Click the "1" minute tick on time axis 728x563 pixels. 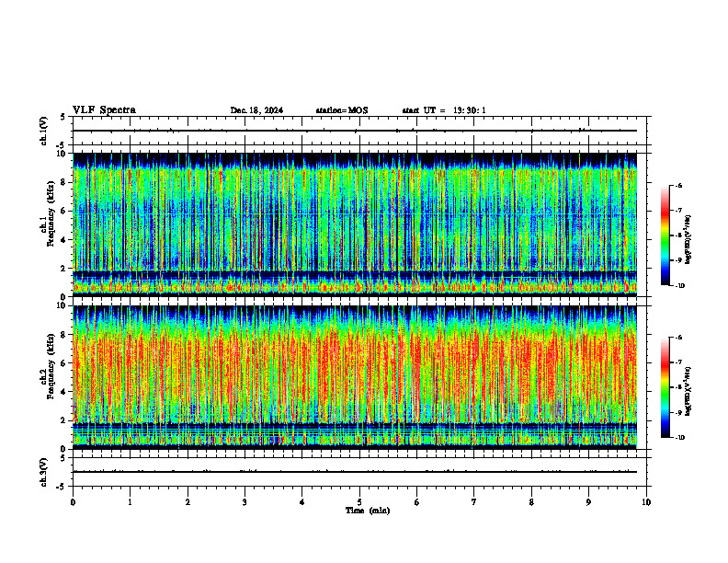pos(130,502)
